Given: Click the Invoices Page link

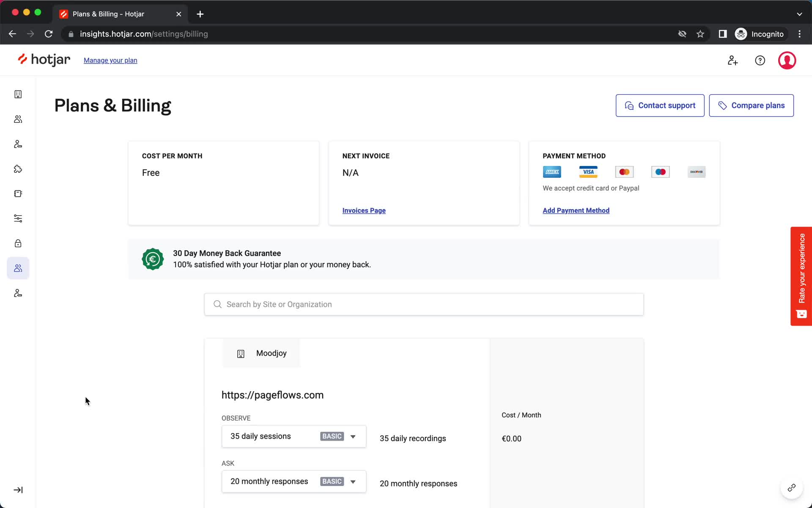Looking at the screenshot, I should point(364,210).
